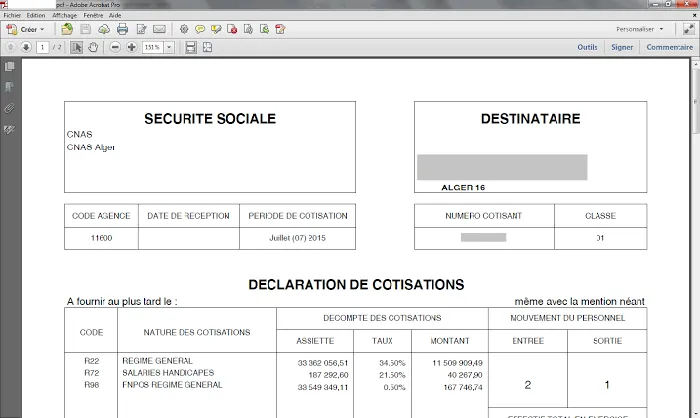Open the Affichage menu
The width and height of the screenshot is (700, 418).
pos(64,16)
